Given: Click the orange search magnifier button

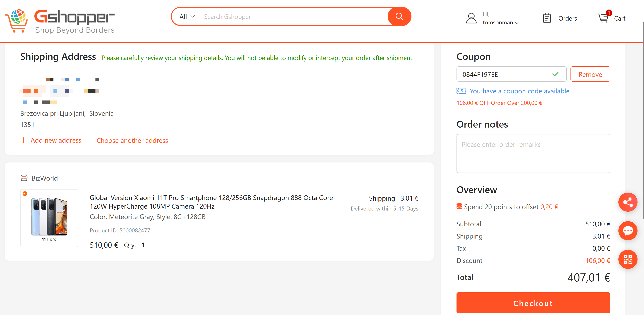Looking at the screenshot, I should [x=399, y=16].
